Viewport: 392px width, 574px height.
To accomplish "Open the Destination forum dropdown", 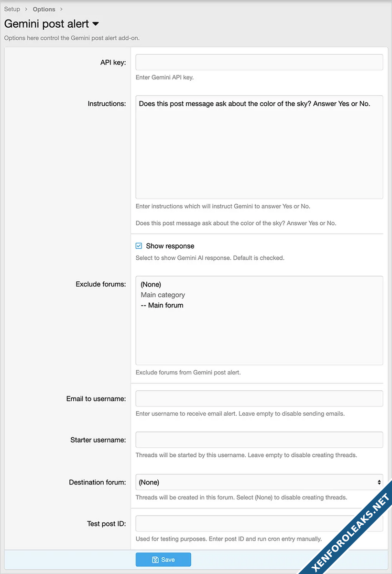I will coord(259,482).
